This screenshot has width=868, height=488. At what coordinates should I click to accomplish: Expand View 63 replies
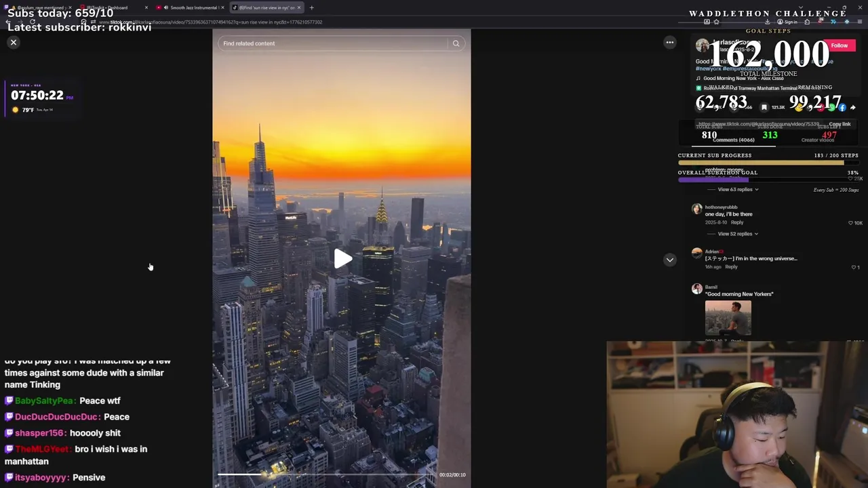click(x=738, y=189)
